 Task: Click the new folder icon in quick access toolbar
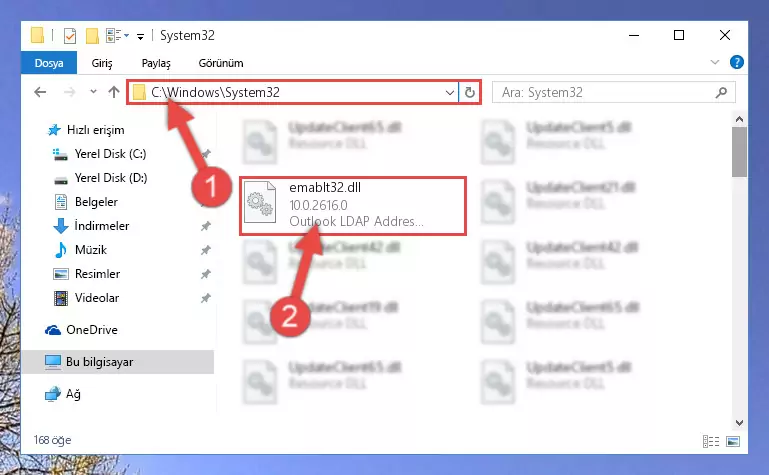click(92, 36)
